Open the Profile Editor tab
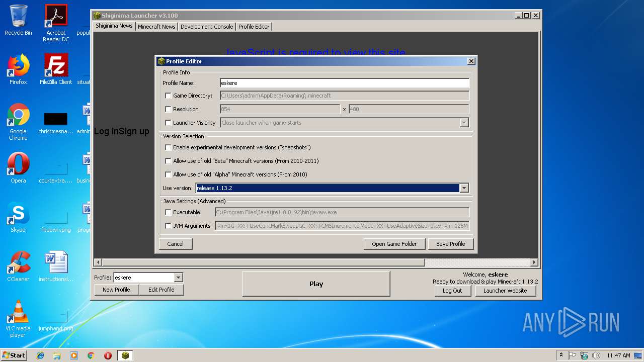Viewport: 644px width, 362px height. click(x=254, y=27)
